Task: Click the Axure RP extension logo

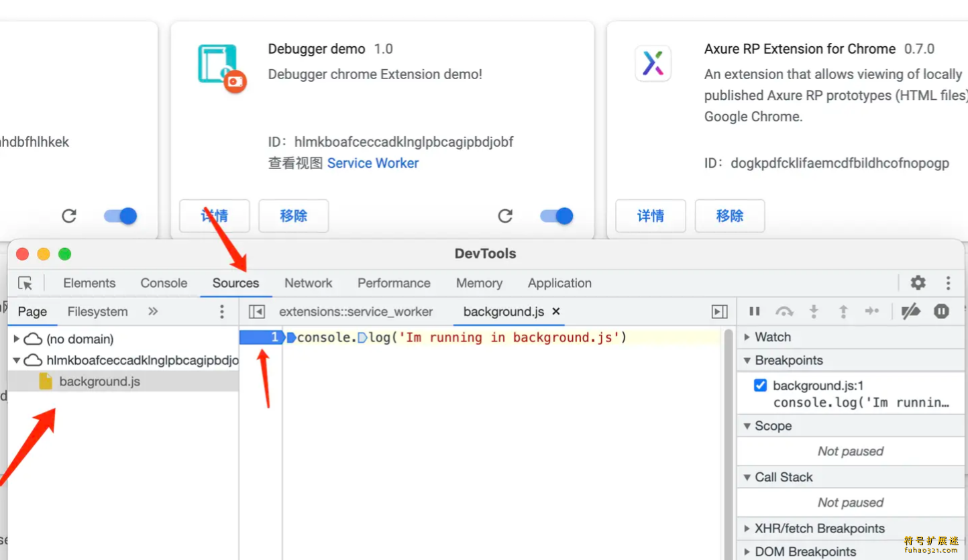Action: click(x=653, y=64)
